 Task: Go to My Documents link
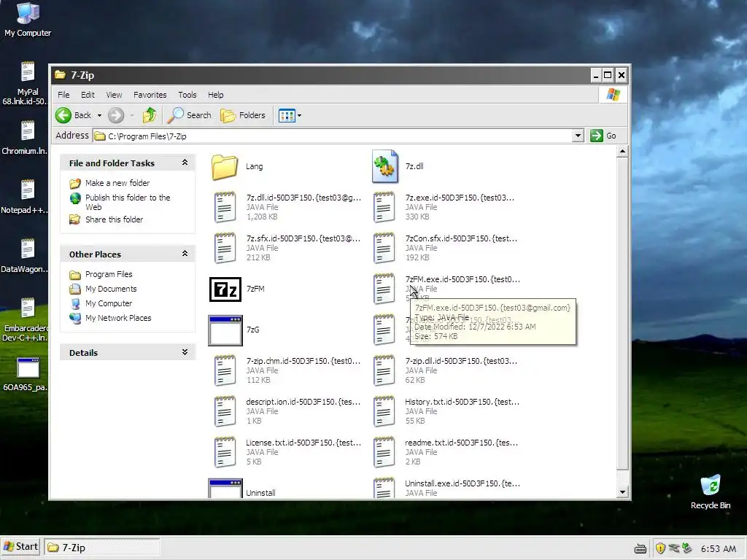(111, 289)
